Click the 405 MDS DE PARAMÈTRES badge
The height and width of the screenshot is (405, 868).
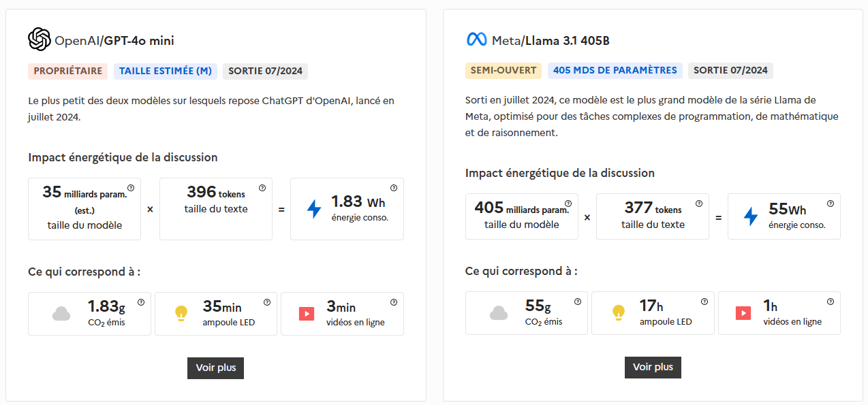pos(615,70)
